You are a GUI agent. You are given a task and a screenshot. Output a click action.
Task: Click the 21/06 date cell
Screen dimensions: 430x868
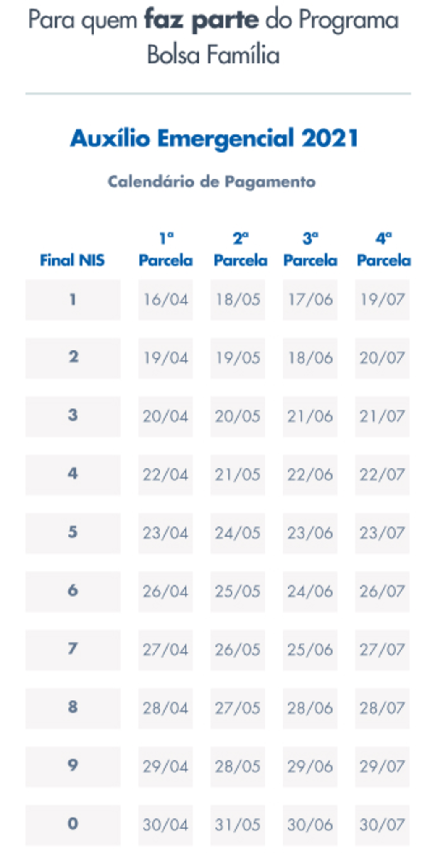tap(310, 416)
